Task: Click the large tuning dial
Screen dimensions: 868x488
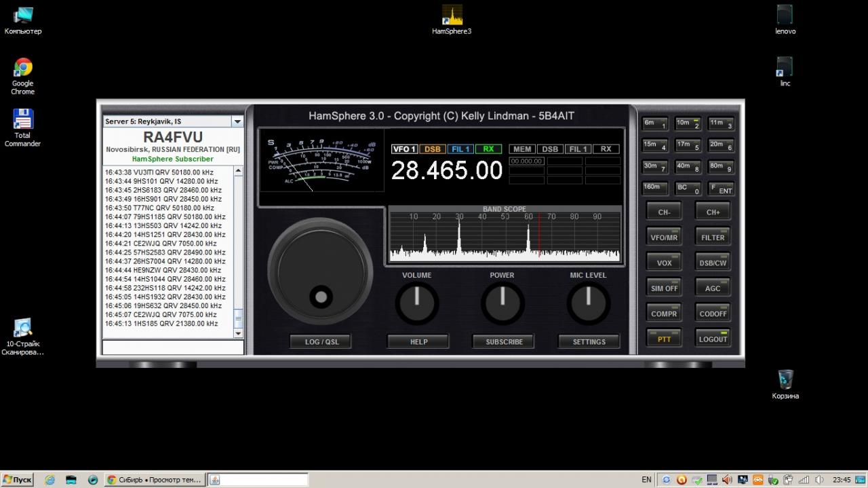Action: pyautogui.click(x=320, y=271)
